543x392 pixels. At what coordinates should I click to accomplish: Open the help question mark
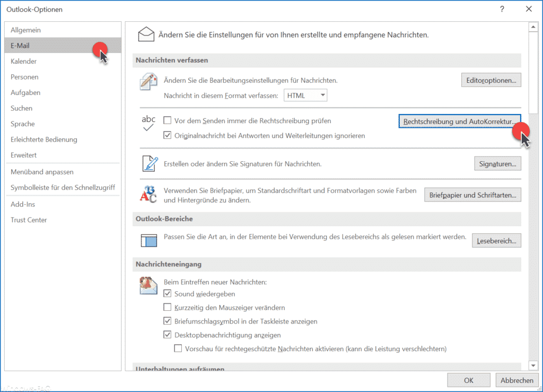(x=502, y=10)
